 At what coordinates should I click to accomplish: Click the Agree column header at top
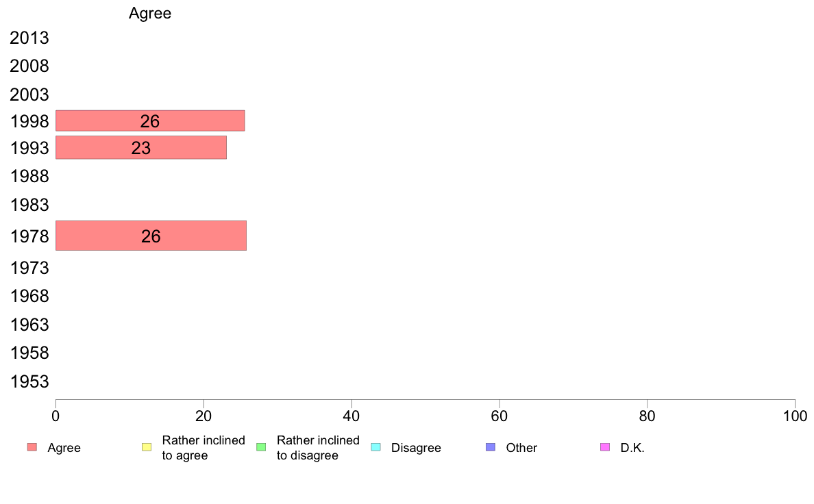click(x=150, y=14)
